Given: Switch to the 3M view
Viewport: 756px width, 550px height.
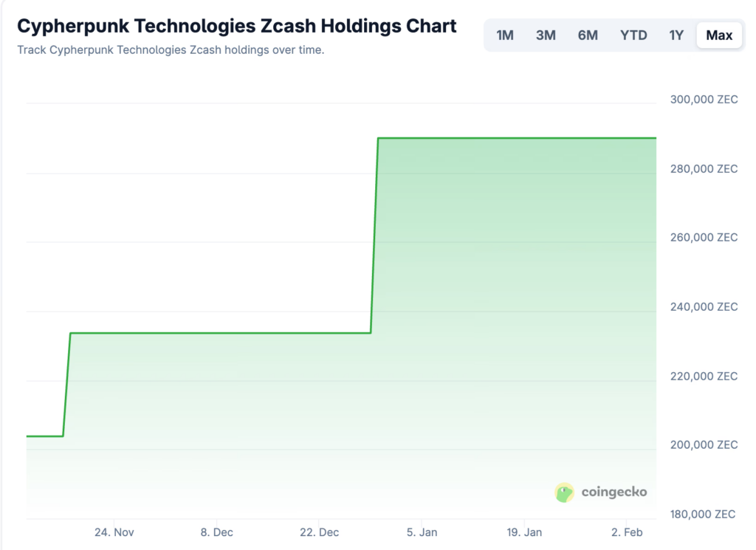Looking at the screenshot, I should point(546,35).
